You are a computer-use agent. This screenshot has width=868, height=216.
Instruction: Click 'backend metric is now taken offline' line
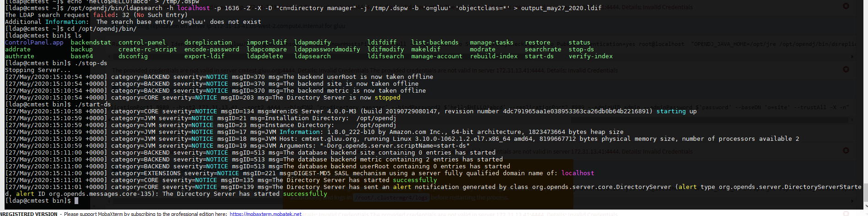click(216, 90)
